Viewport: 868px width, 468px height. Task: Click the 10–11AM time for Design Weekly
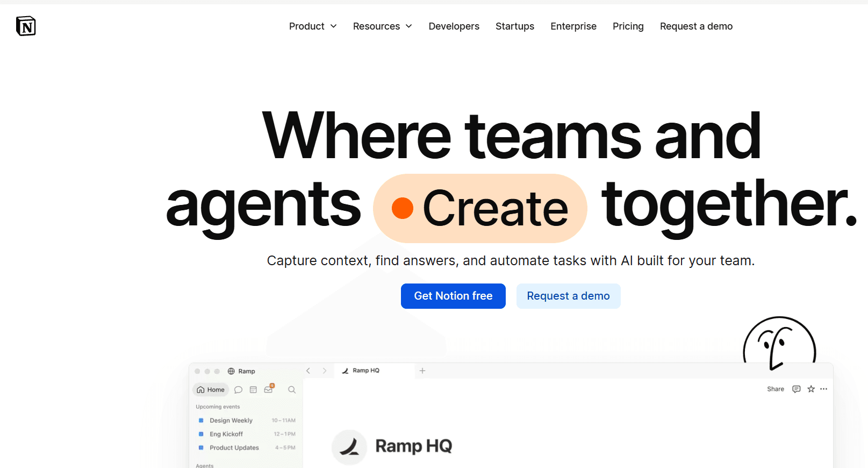(x=283, y=420)
